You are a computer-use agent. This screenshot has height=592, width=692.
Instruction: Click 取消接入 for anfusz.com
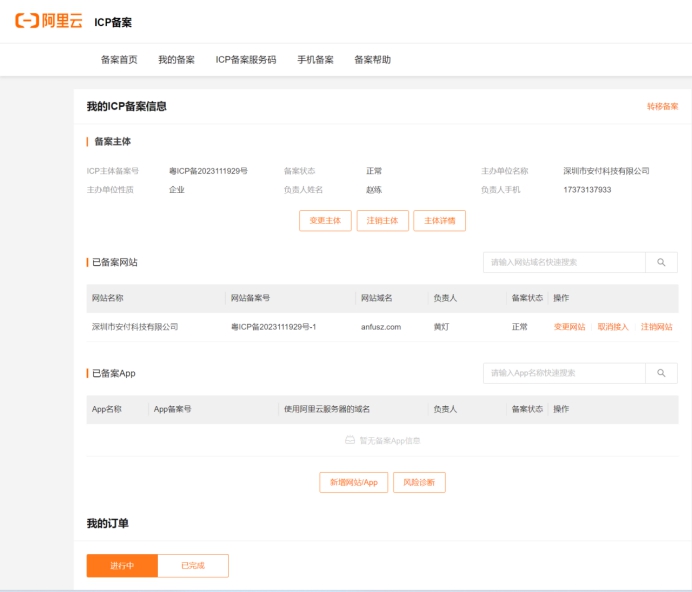pos(613,327)
